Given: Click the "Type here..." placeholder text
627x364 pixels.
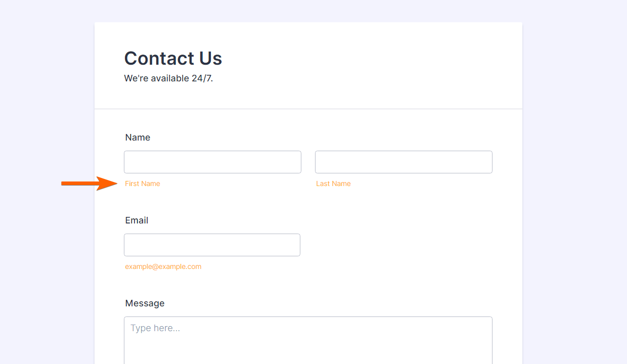Looking at the screenshot, I should [155, 328].
